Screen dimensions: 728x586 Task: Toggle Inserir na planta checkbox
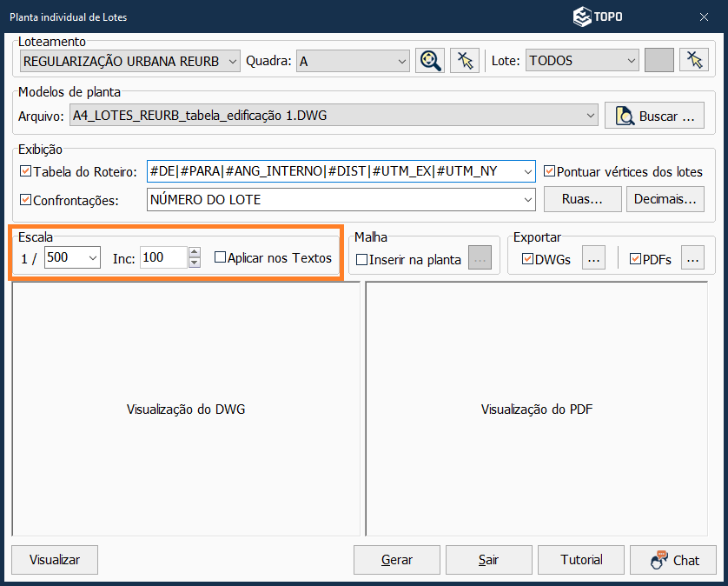click(361, 259)
